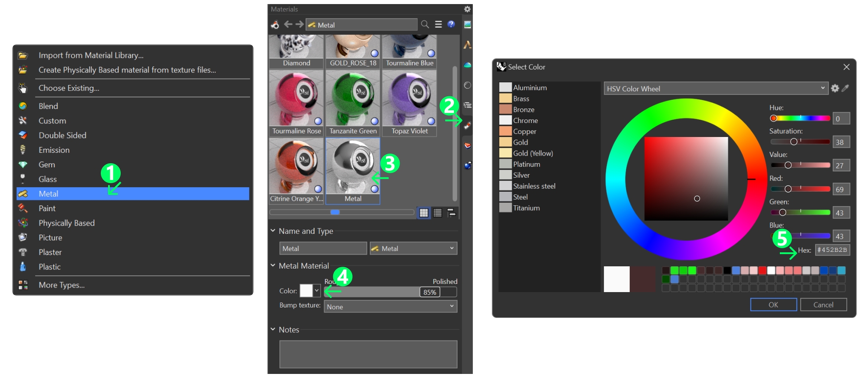868x378 pixels.
Task: Select the silver Metal material thumbnail
Action: [353, 171]
